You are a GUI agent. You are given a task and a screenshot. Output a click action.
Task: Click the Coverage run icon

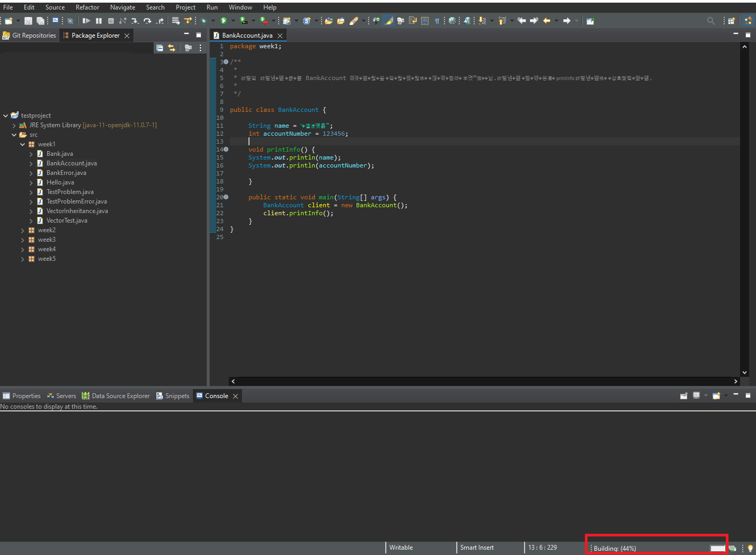(x=243, y=21)
